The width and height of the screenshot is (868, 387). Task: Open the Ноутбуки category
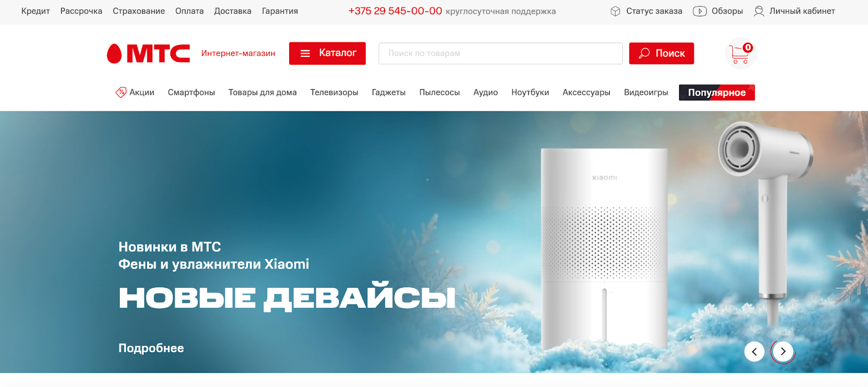(x=530, y=92)
